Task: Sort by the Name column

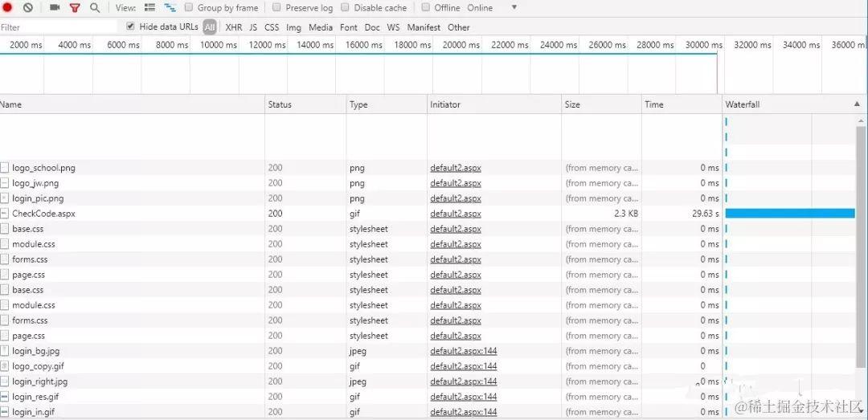Action: click(133, 104)
